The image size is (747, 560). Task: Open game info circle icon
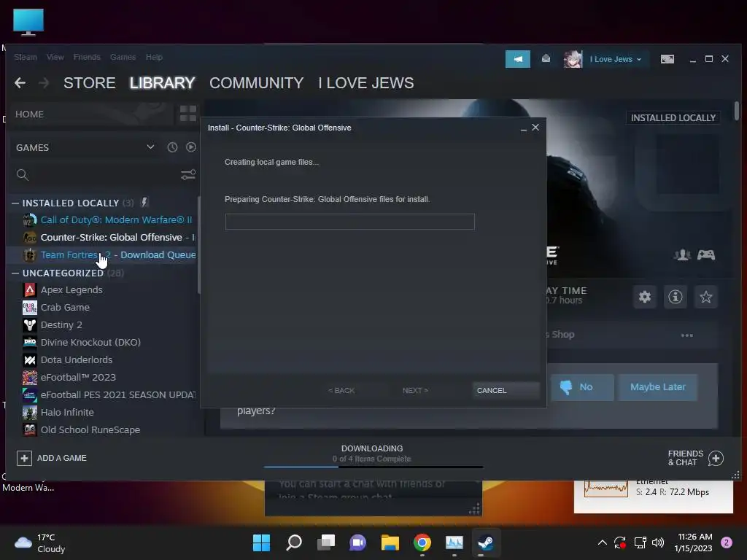click(675, 297)
